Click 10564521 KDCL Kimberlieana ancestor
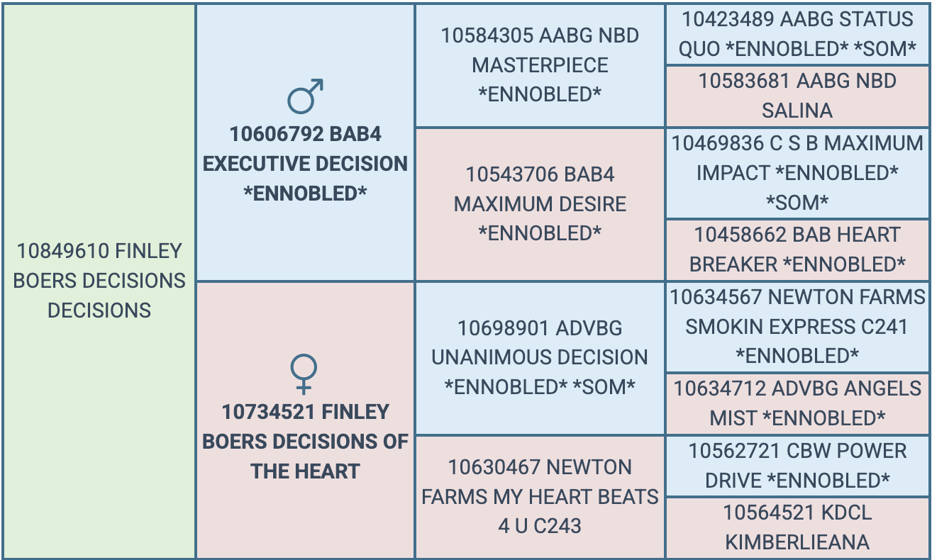932x560 pixels. pos(797,527)
